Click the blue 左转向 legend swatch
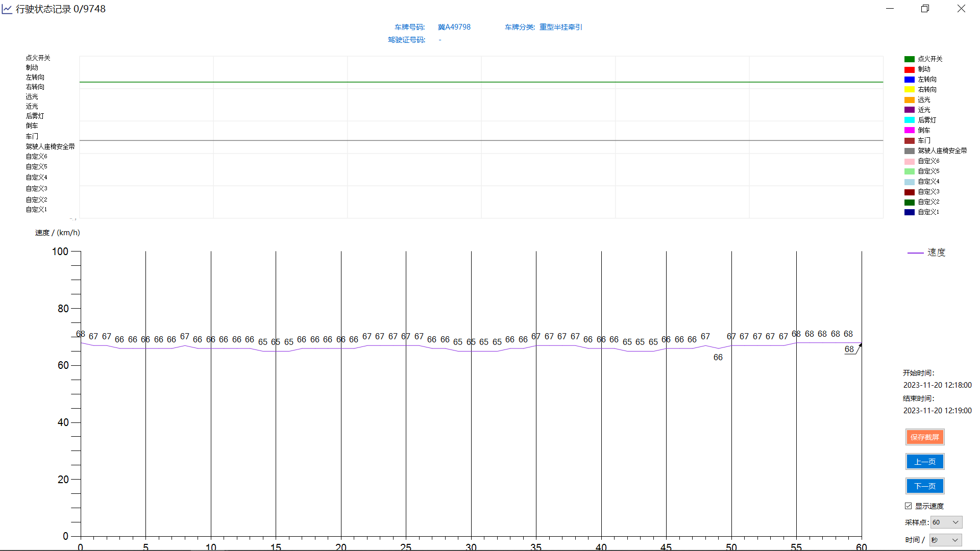980x551 pixels. pyautogui.click(x=910, y=80)
